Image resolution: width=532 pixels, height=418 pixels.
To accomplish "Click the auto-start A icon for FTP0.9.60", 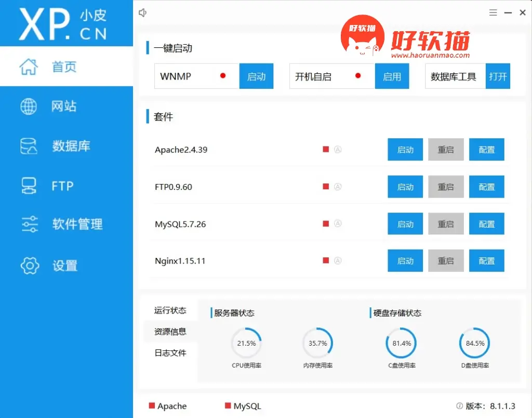I will [x=338, y=187].
